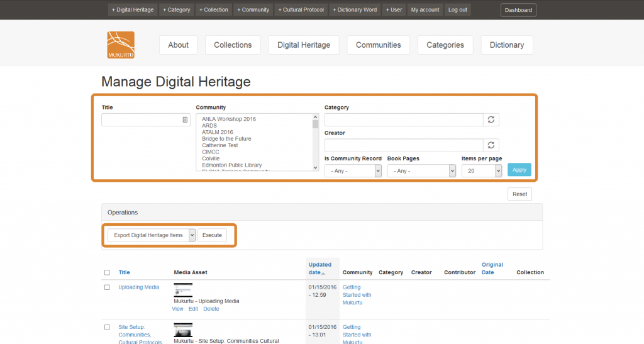Open the Items per page dropdown
The height and width of the screenshot is (344, 644).
click(x=482, y=171)
